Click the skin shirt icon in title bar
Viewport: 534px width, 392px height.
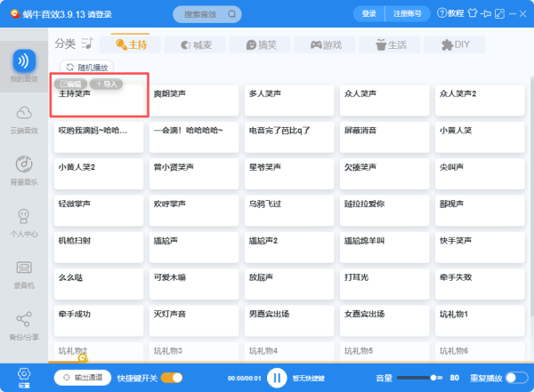pos(473,13)
